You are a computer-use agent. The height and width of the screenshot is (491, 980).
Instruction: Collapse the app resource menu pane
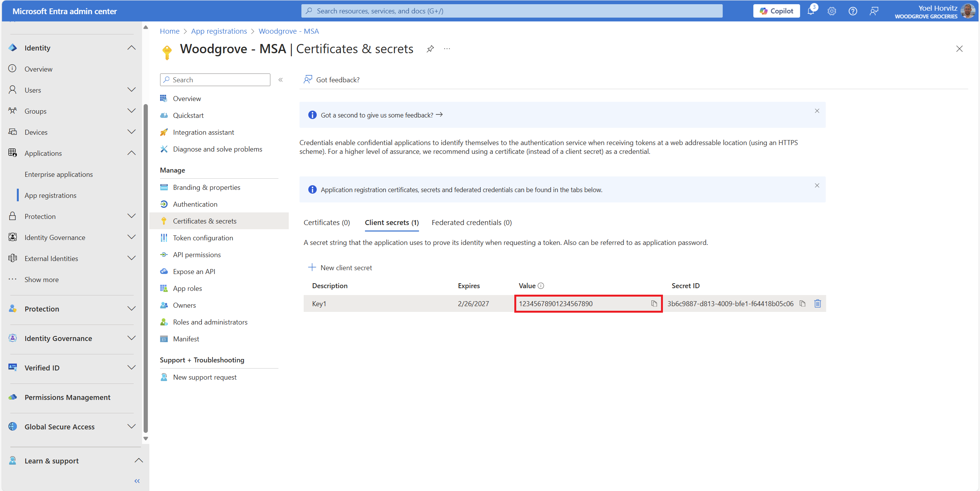[x=281, y=80]
